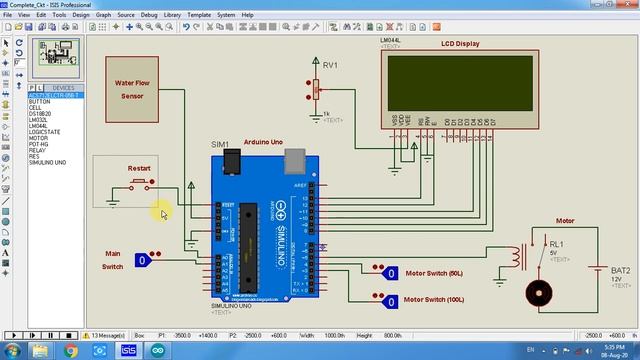Click the block copy icon
This screenshot has width=640, height=360.
pos(243,27)
